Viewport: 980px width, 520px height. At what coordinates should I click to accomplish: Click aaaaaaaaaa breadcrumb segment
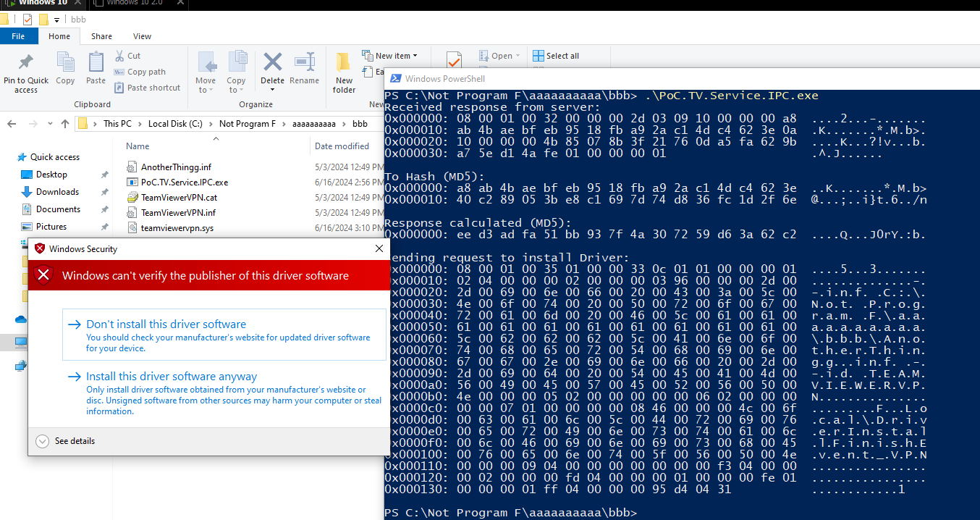[313, 124]
